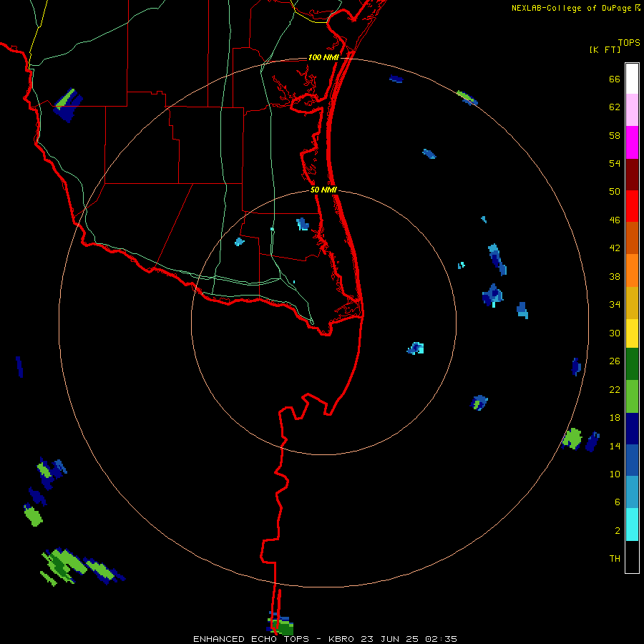Click the 14 legend value
Screen dimensions: 644x644
[615, 446]
